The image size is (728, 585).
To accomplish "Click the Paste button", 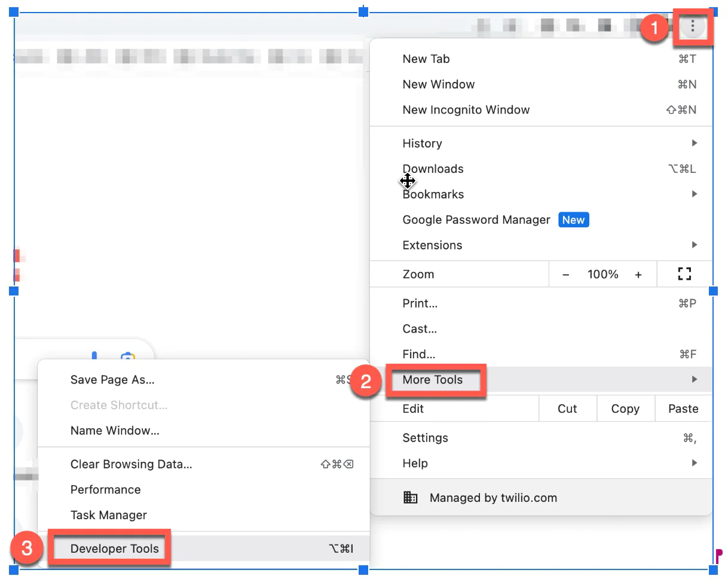I will point(683,409).
